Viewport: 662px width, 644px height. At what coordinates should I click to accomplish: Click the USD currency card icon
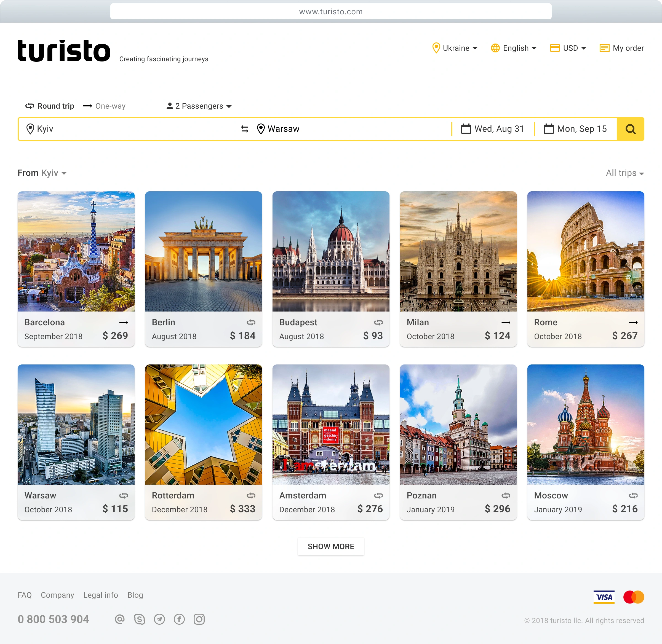tap(555, 48)
